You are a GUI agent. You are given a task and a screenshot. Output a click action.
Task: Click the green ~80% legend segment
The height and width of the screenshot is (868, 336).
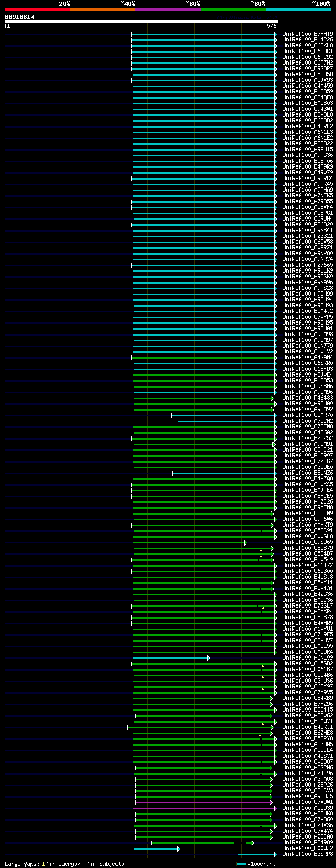pos(233,9)
